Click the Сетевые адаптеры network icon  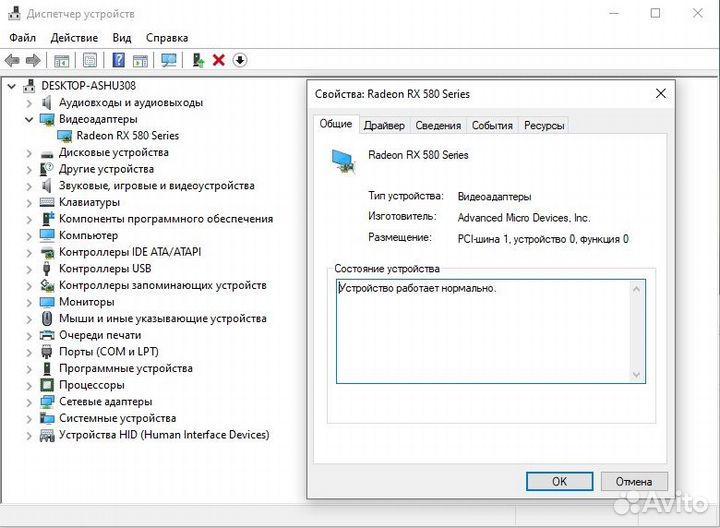47,402
